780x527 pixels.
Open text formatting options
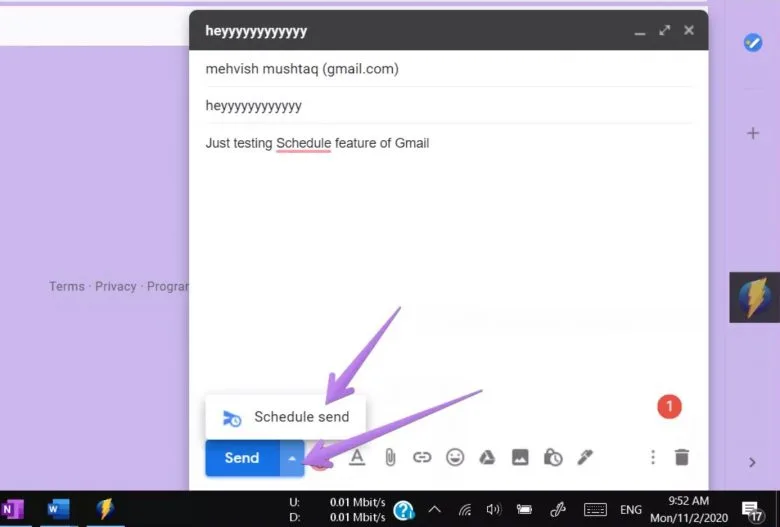point(356,457)
